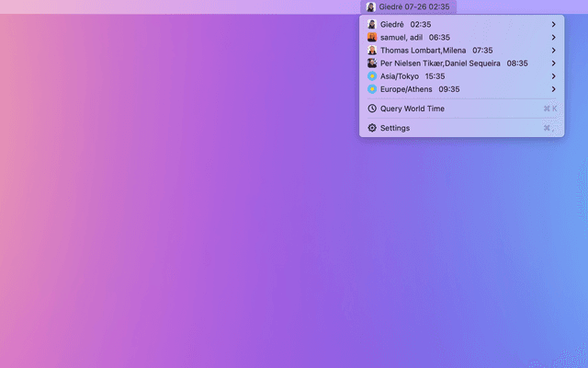The height and width of the screenshot is (368, 588).
Task: Choose the Query World Time label
Action: [413, 109]
